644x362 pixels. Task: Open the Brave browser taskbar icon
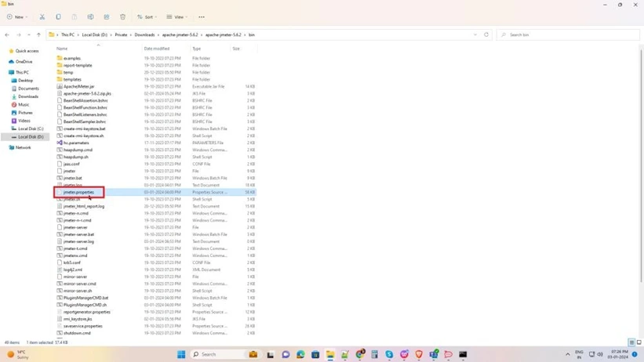[419, 354]
